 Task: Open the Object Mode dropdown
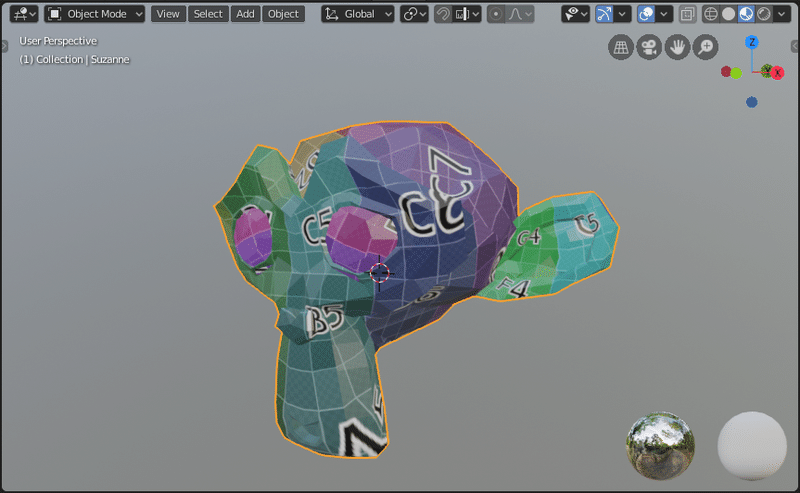[x=95, y=14]
